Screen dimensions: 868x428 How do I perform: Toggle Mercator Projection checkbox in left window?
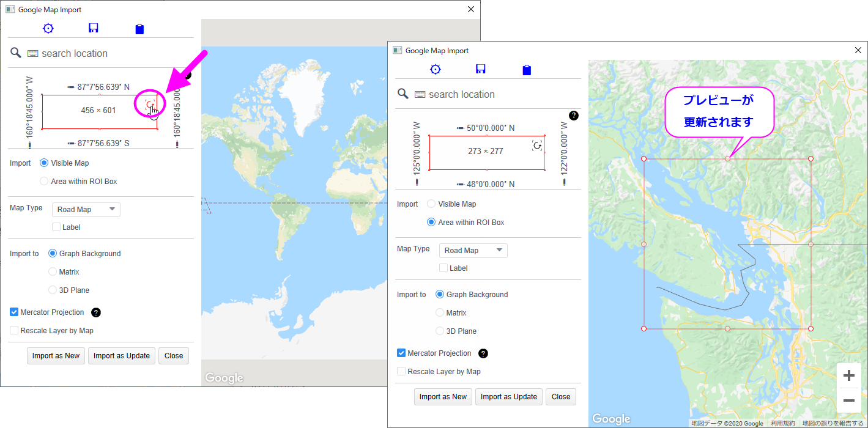(14, 312)
